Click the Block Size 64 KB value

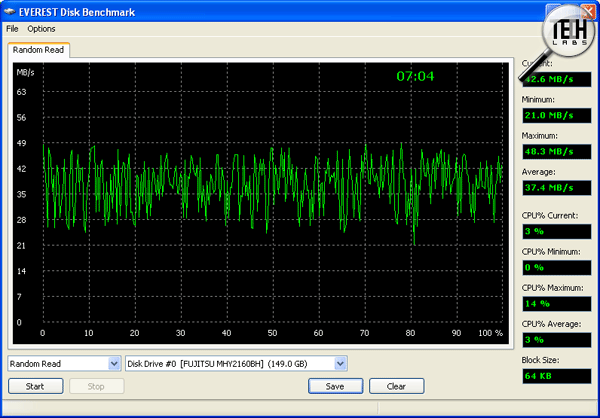click(556, 376)
